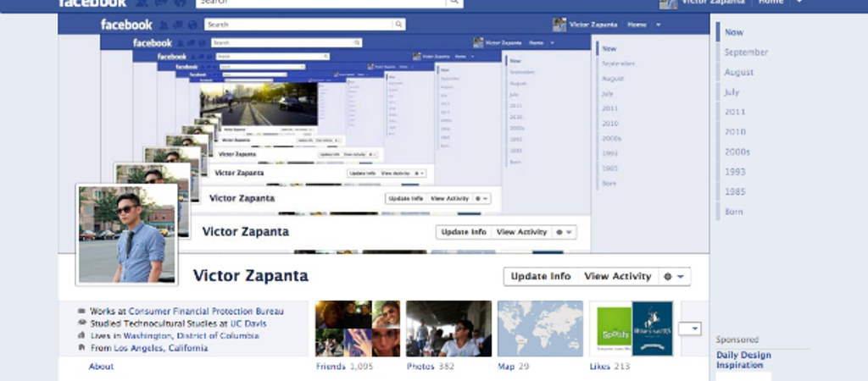Open the Likes 213 label link

pyautogui.click(x=609, y=366)
